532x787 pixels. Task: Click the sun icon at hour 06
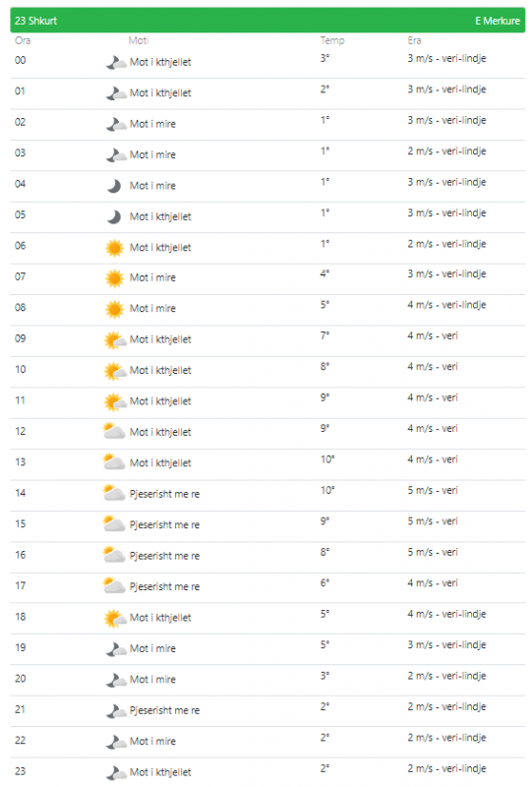click(114, 248)
